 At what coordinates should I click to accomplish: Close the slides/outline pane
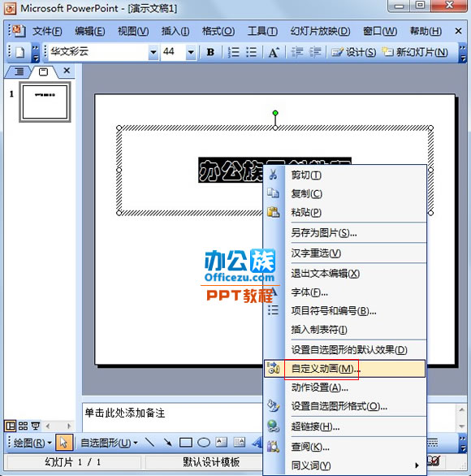[x=67, y=71]
